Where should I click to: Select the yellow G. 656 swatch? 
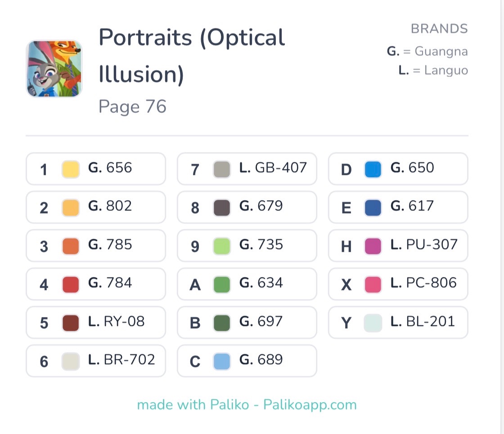pyautogui.click(x=70, y=169)
